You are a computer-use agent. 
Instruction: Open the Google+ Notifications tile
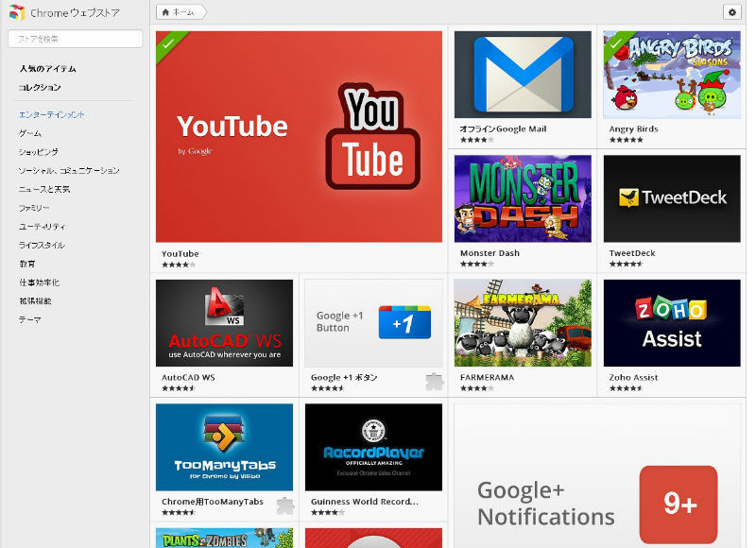tap(597, 475)
